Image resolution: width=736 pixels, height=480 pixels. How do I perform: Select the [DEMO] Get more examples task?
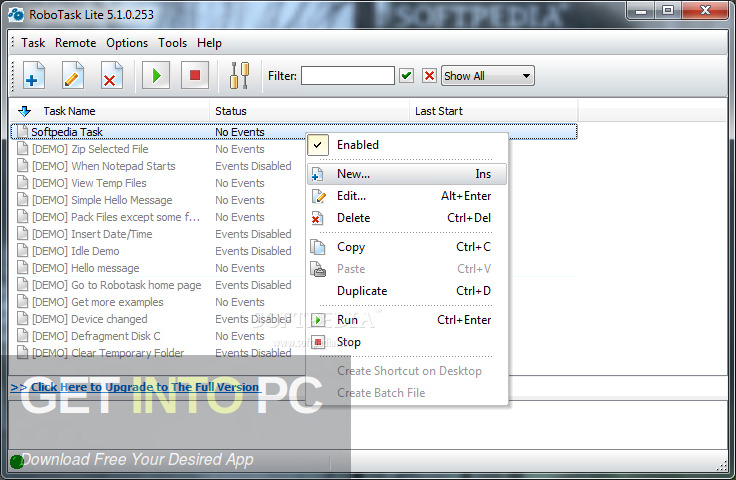(98, 302)
